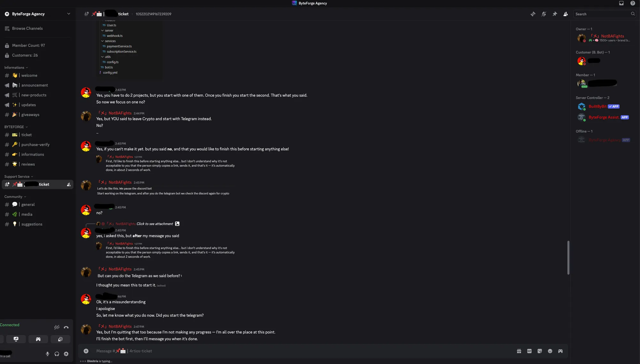This screenshot has width=640, height=364.
Task: Open the emoji picker
Action: coord(550,351)
